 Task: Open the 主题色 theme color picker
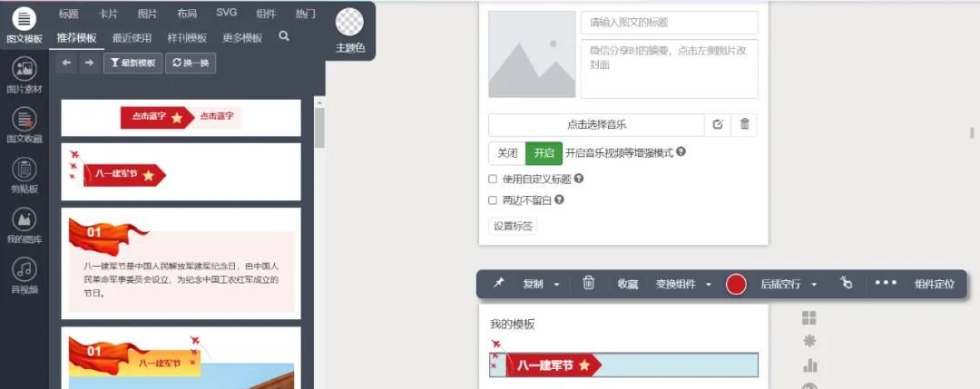pyautogui.click(x=349, y=30)
